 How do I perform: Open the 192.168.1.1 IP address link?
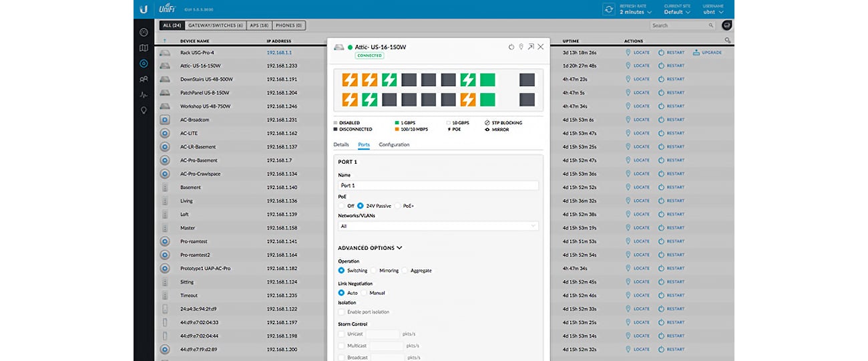[279, 52]
